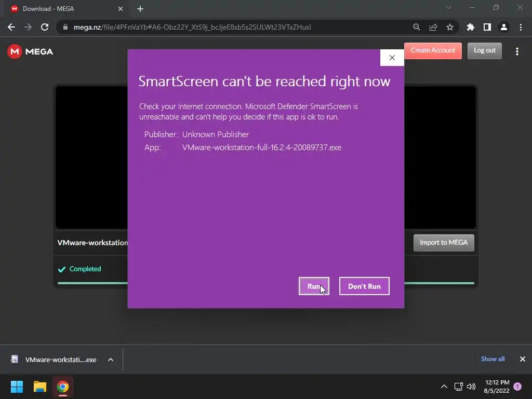Image resolution: width=532 pixels, height=399 pixels.
Task: Toggle the Chrome side panel icon
Action: pos(487,27)
